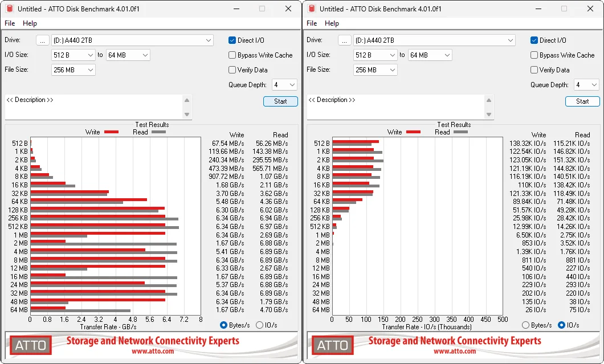604x364 pixels.
Task: Click the Description text box in left window
Action: [93, 107]
